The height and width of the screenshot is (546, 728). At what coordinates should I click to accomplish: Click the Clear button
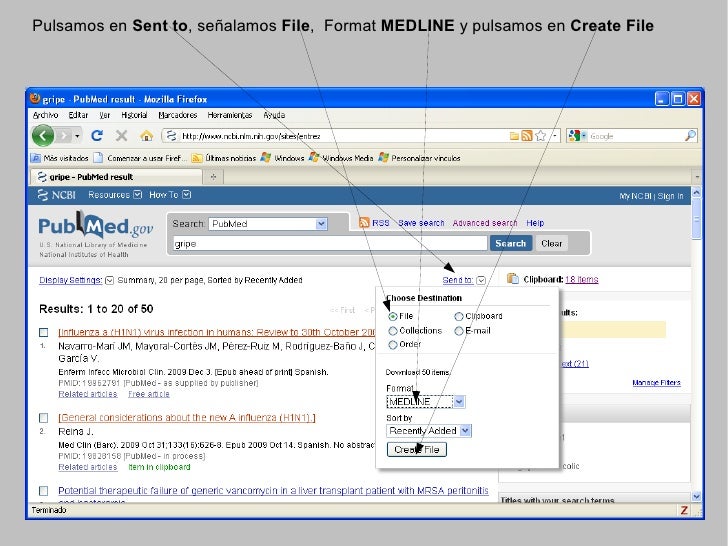click(x=552, y=243)
